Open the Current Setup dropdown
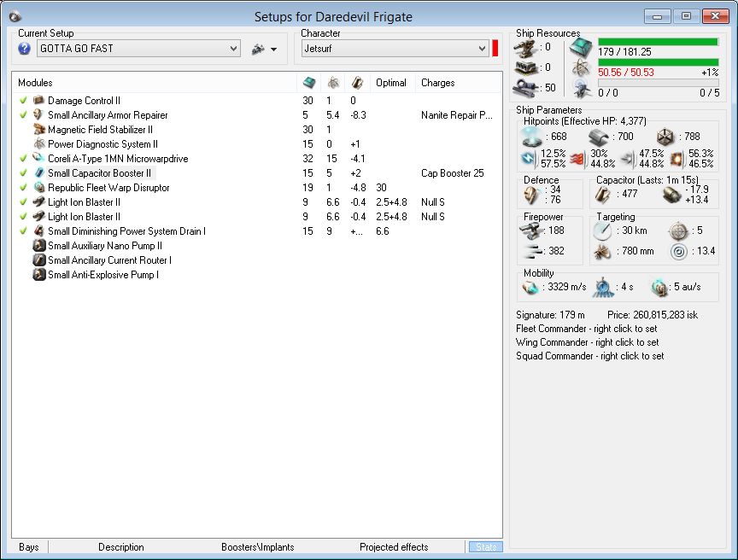This screenshot has width=738, height=560. pos(138,49)
